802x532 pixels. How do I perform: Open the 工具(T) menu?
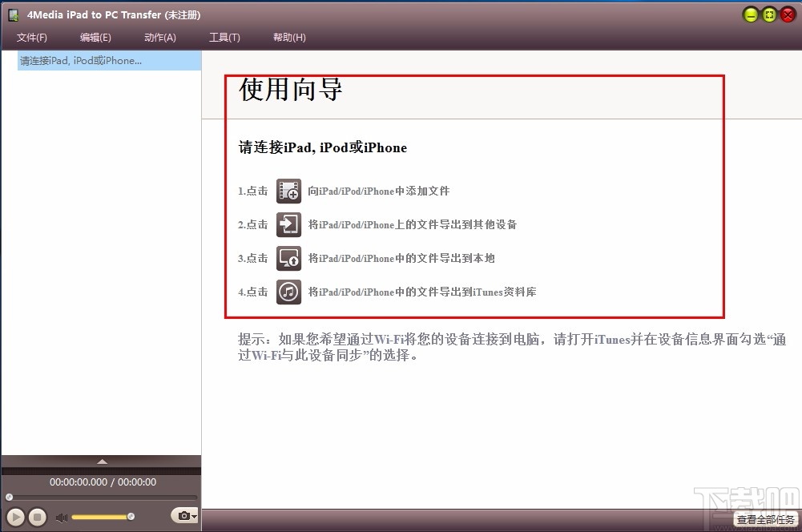[x=224, y=37]
